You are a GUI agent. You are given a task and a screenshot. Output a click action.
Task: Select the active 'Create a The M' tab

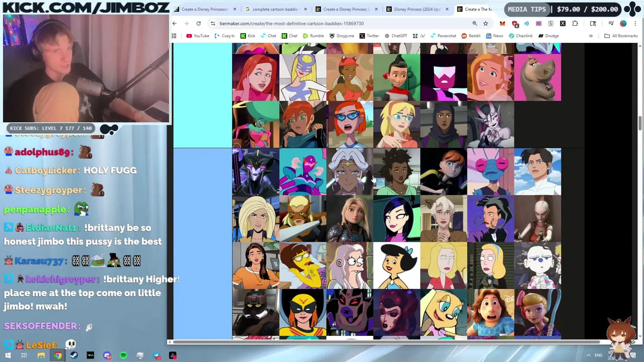point(477,9)
